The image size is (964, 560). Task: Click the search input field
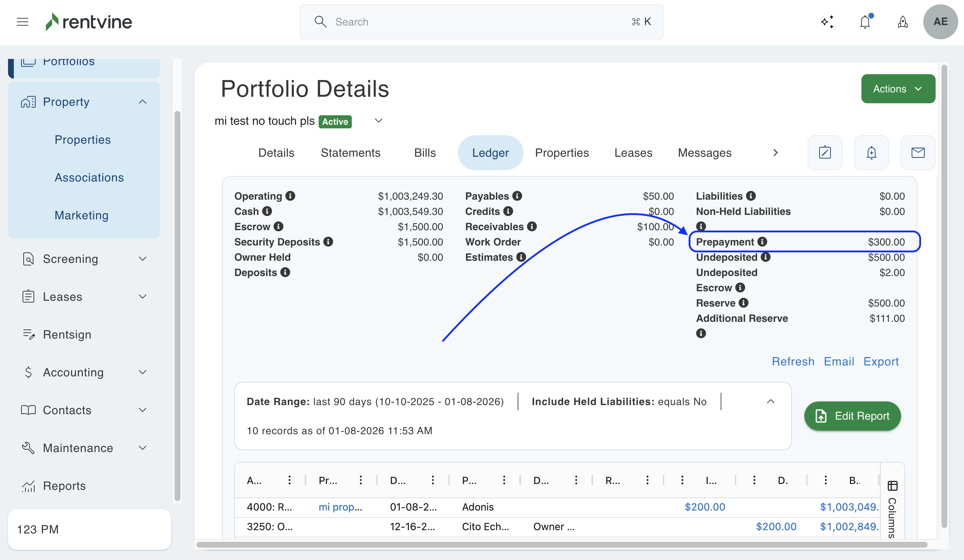click(x=481, y=22)
